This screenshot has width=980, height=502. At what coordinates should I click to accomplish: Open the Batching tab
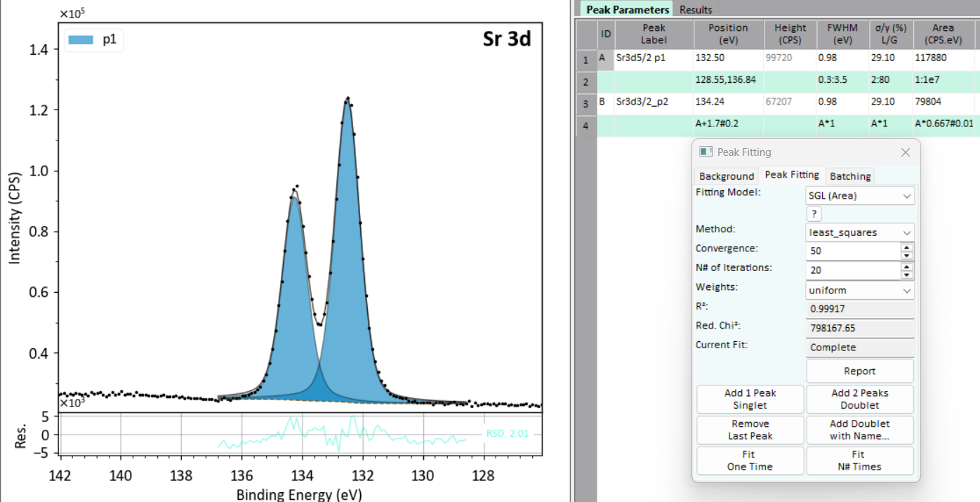850,176
